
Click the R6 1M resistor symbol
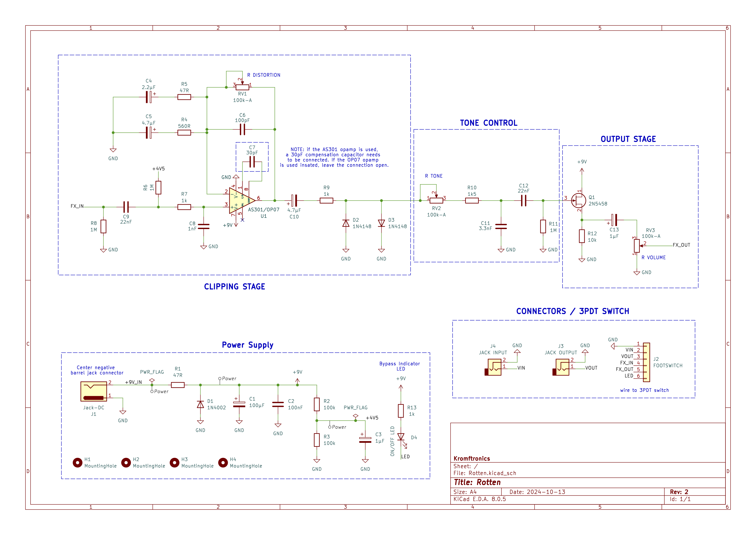click(158, 188)
